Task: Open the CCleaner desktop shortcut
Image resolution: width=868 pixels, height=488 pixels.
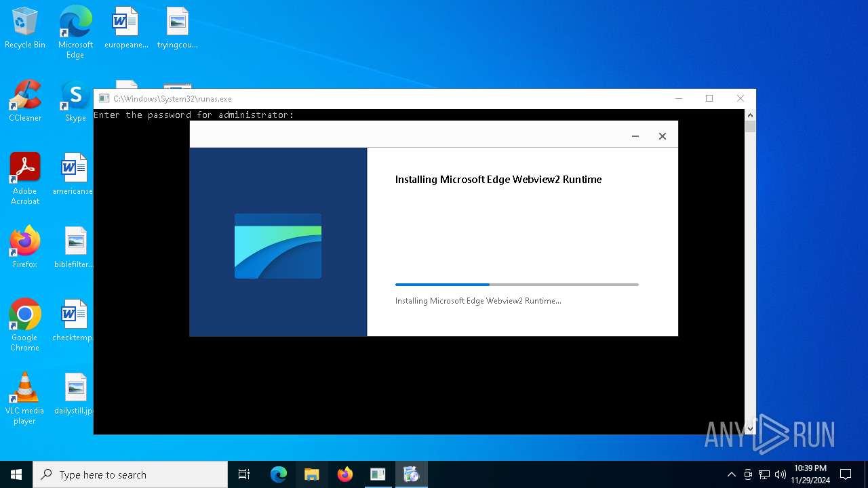Action: 25,102
